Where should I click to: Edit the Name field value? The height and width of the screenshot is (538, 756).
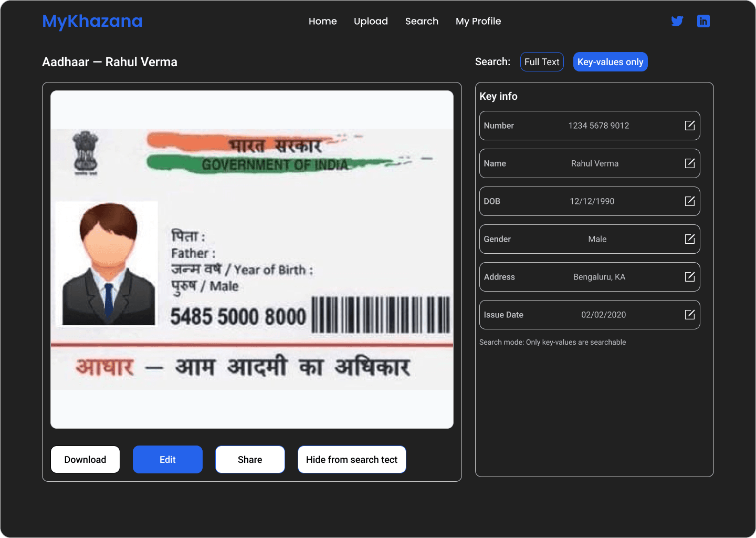point(690,163)
